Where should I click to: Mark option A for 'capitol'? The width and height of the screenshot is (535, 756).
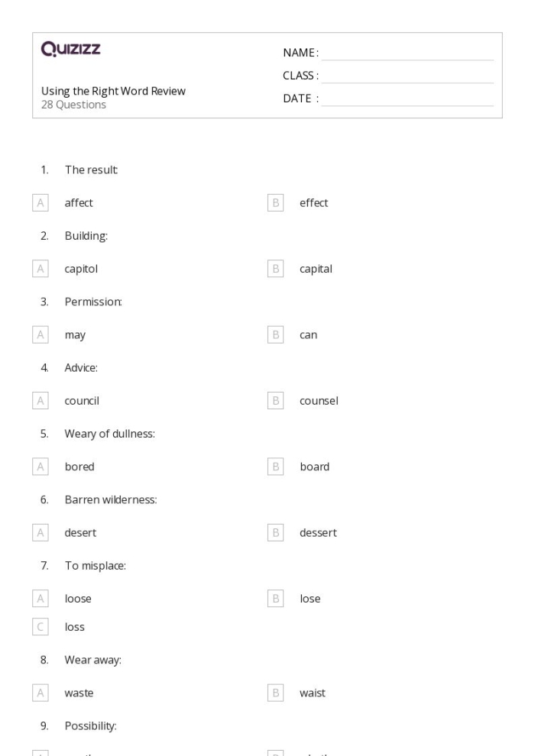click(x=41, y=269)
